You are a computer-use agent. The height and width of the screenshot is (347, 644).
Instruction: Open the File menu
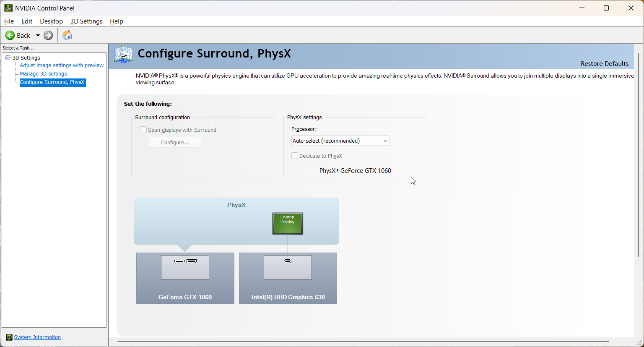pyautogui.click(x=9, y=21)
